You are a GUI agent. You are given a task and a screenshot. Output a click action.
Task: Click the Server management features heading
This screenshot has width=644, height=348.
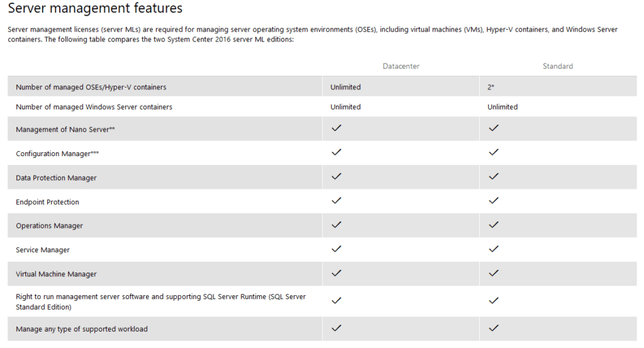click(x=95, y=9)
